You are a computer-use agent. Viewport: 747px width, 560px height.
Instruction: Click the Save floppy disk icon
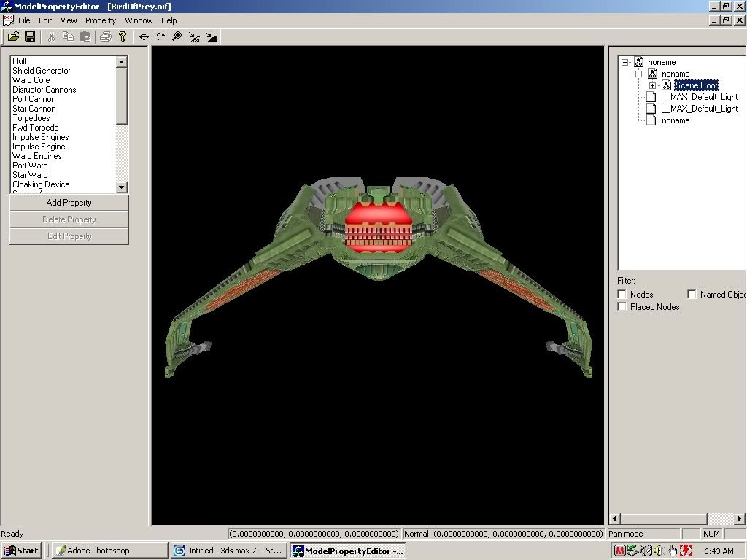pyautogui.click(x=30, y=36)
